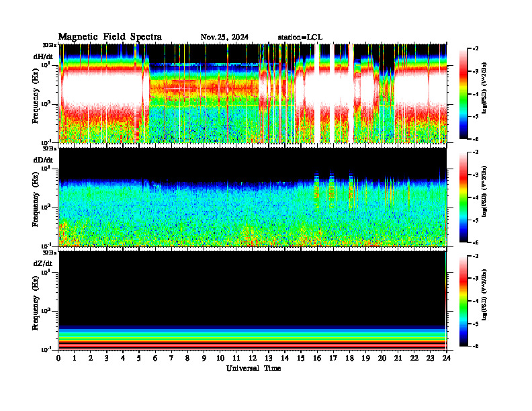Select the dH/dt panel label
The image size is (532, 411).
click(x=43, y=57)
